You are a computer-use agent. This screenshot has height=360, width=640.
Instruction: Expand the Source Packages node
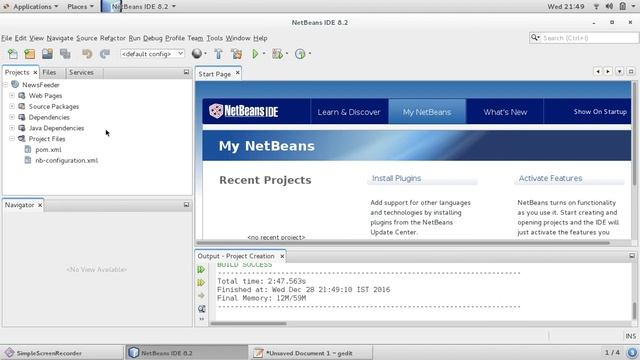point(12,106)
